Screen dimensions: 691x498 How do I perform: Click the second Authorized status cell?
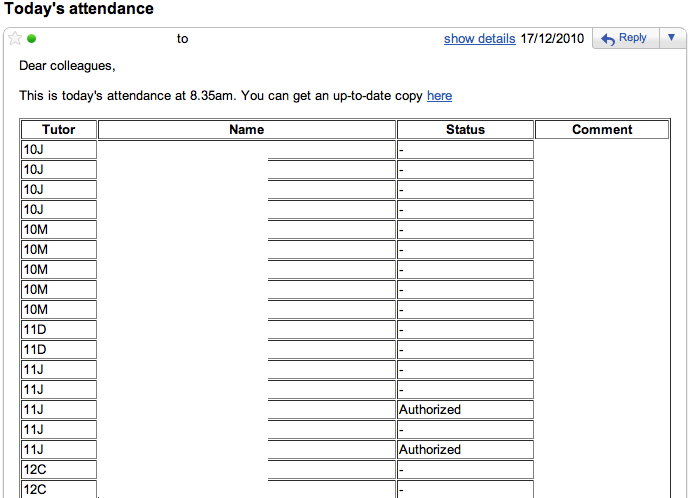(465, 449)
